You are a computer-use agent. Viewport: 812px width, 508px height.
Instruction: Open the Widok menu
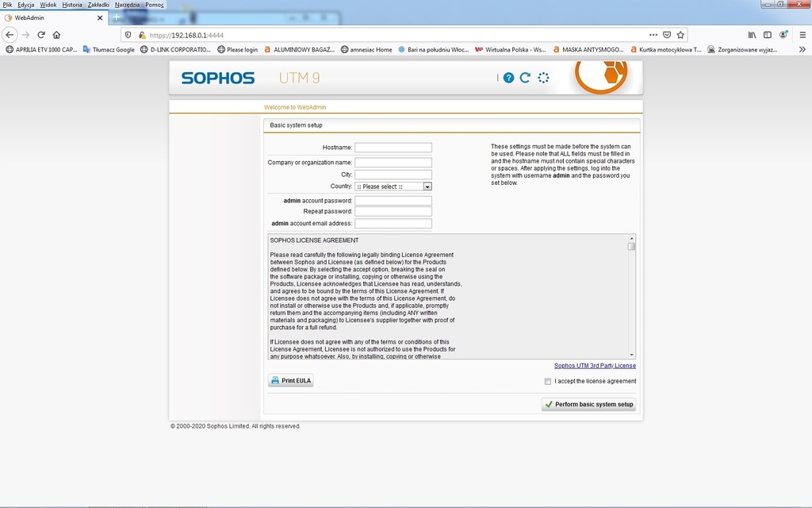(x=48, y=5)
